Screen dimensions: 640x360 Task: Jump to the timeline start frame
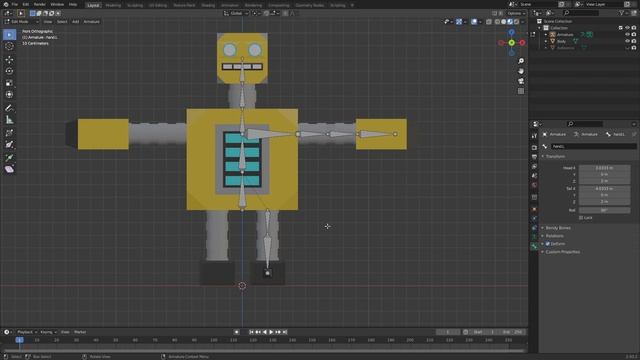(x=251, y=332)
